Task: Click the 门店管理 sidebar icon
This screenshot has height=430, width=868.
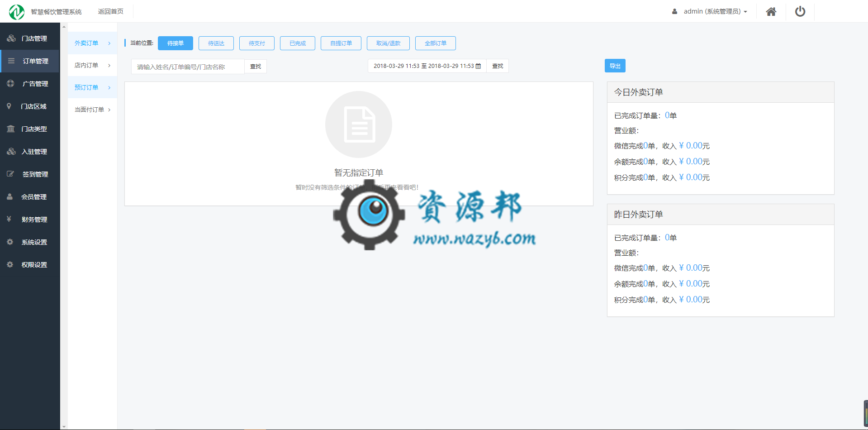Action: [11, 38]
